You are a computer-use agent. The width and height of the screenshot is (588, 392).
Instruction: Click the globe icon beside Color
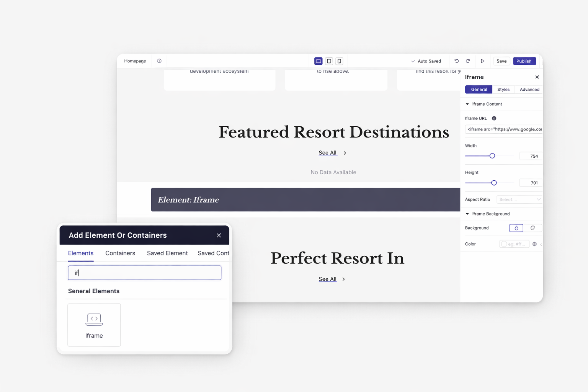point(534,244)
